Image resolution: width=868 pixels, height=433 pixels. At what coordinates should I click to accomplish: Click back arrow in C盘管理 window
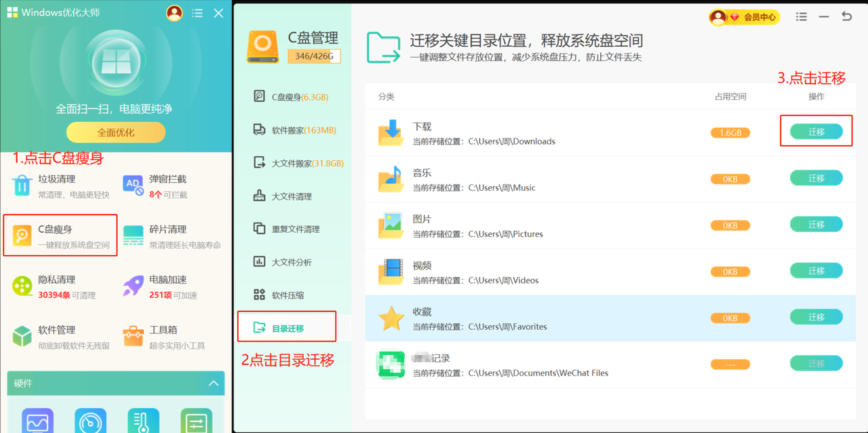point(847,16)
